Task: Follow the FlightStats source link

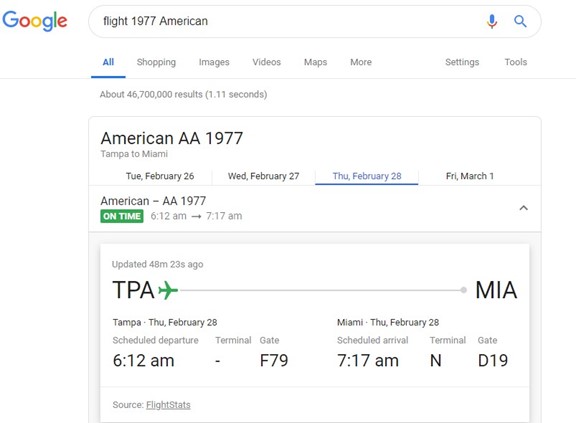Action: point(168,405)
